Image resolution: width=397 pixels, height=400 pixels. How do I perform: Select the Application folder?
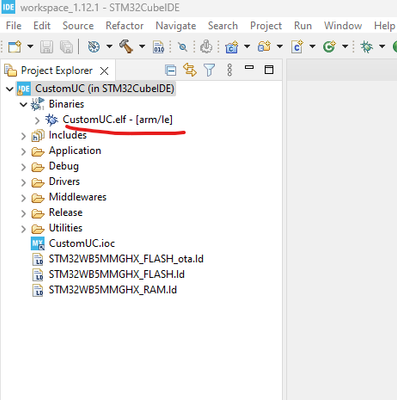[x=75, y=151]
